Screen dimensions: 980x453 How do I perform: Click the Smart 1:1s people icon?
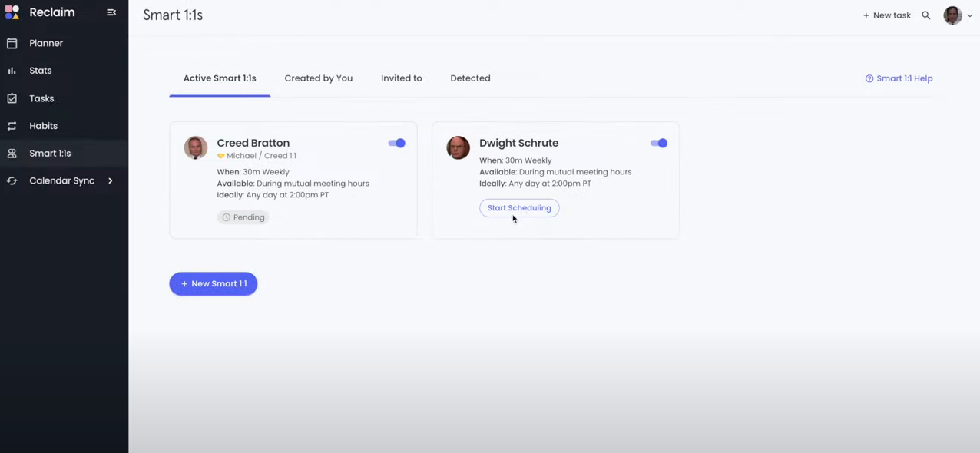coord(12,154)
